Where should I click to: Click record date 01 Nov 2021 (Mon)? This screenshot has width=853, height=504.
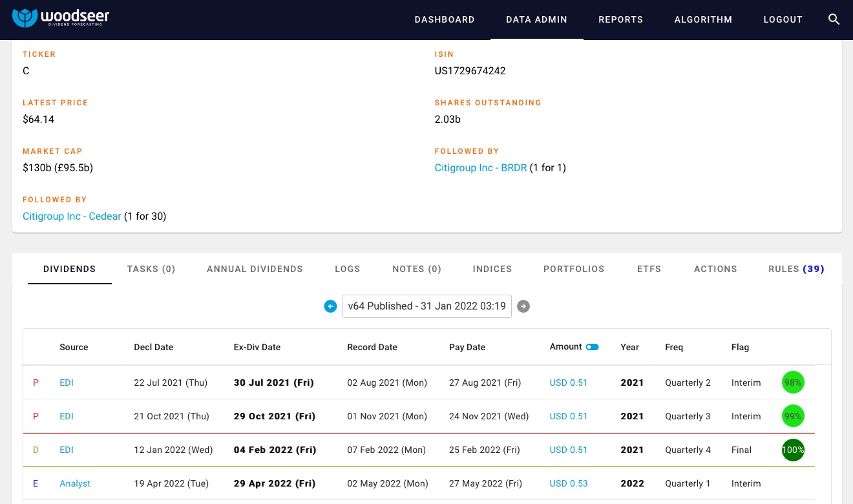(x=387, y=416)
